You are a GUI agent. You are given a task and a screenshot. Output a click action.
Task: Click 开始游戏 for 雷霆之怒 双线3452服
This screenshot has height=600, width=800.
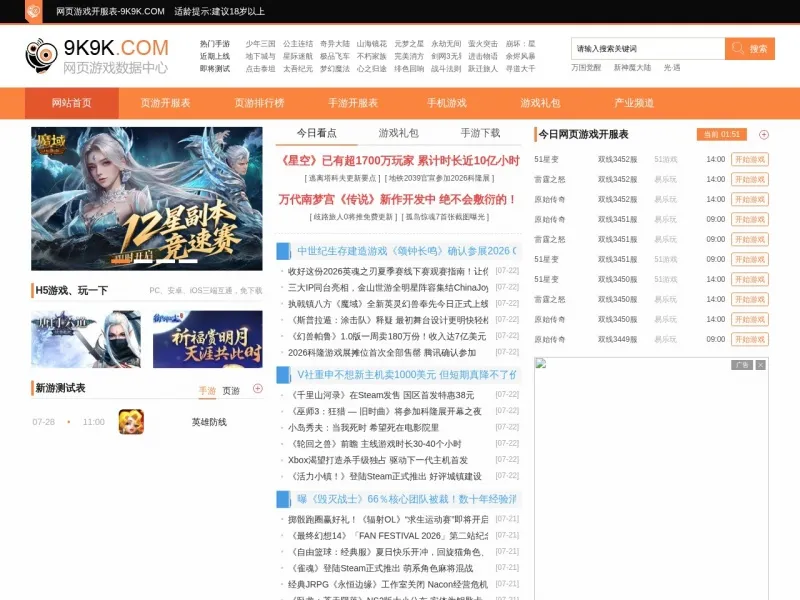pyautogui.click(x=750, y=180)
